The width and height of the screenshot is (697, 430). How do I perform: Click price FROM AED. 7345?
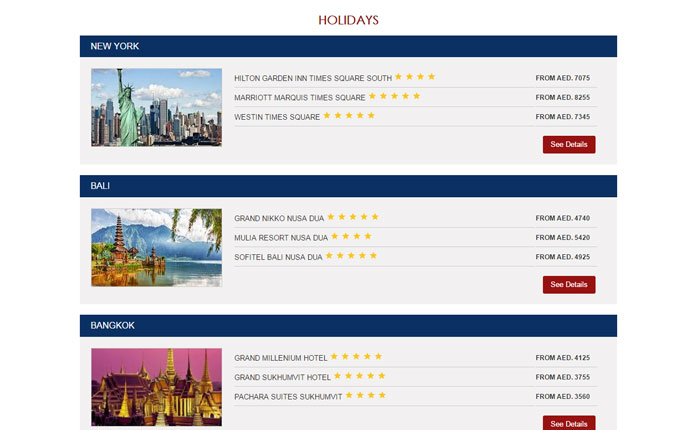tap(562, 117)
